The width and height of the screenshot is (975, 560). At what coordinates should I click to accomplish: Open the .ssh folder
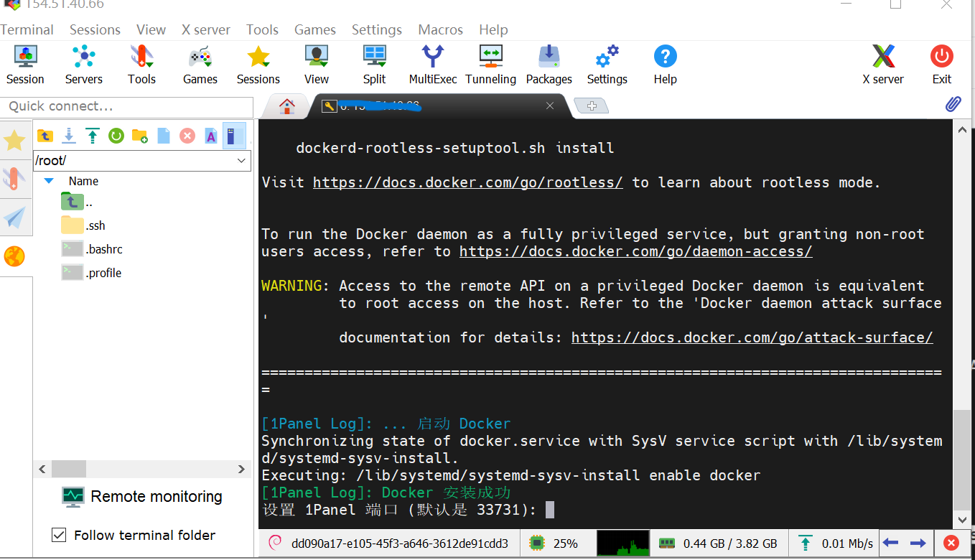point(95,225)
